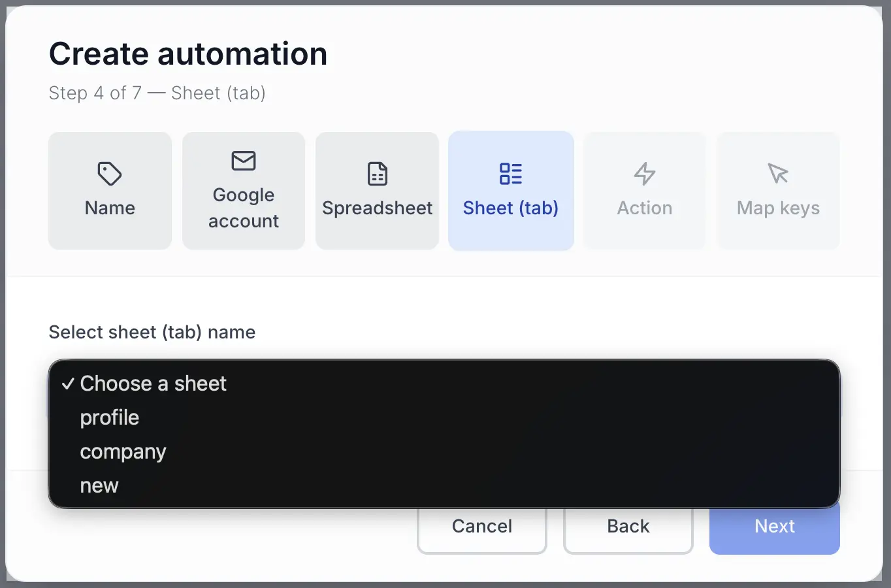Click the Map keys cursor icon
This screenshot has width=891, height=588.
[777, 174]
